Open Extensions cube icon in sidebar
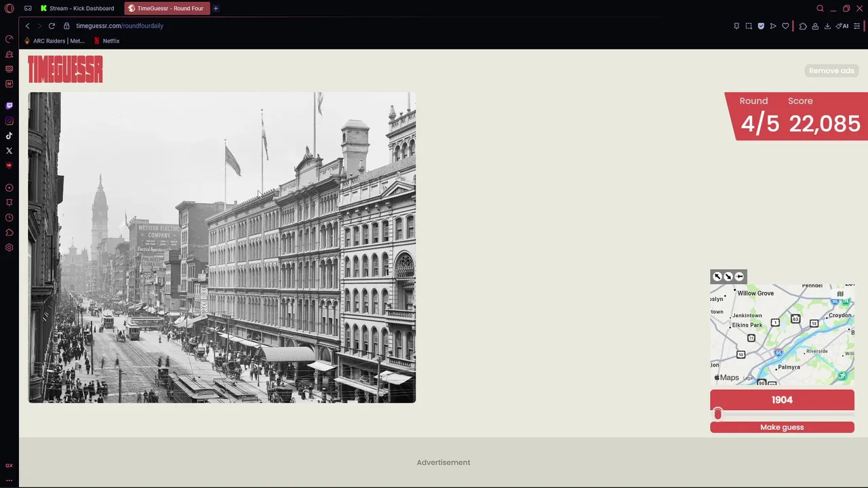868x488 pixels. click(9, 232)
